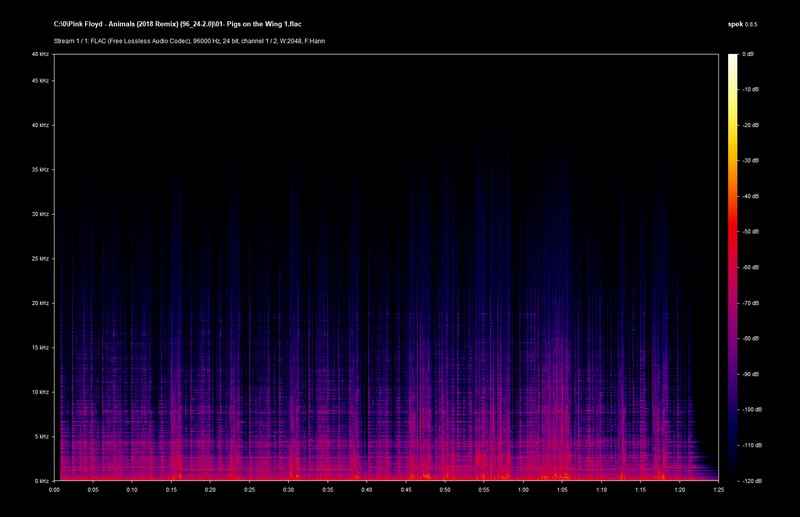Click the white top of color gradient bar

pyautogui.click(x=732, y=58)
